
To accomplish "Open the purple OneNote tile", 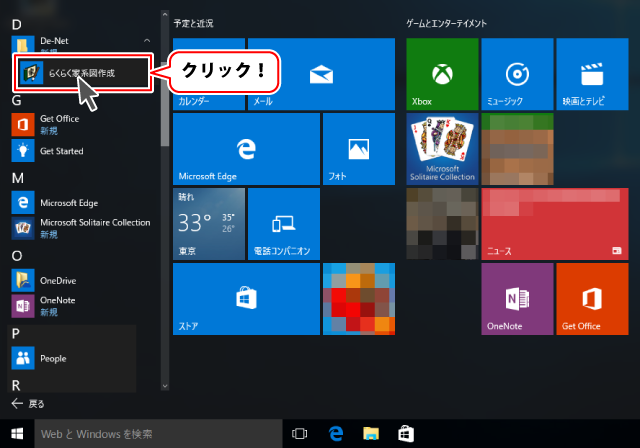I will pyautogui.click(x=517, y=299).
